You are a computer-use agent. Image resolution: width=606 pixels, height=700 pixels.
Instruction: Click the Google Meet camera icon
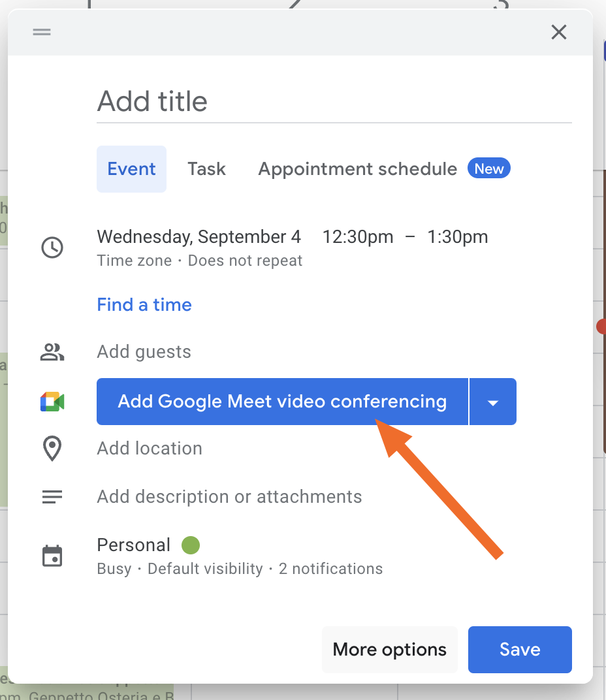[x=52, y=402]
